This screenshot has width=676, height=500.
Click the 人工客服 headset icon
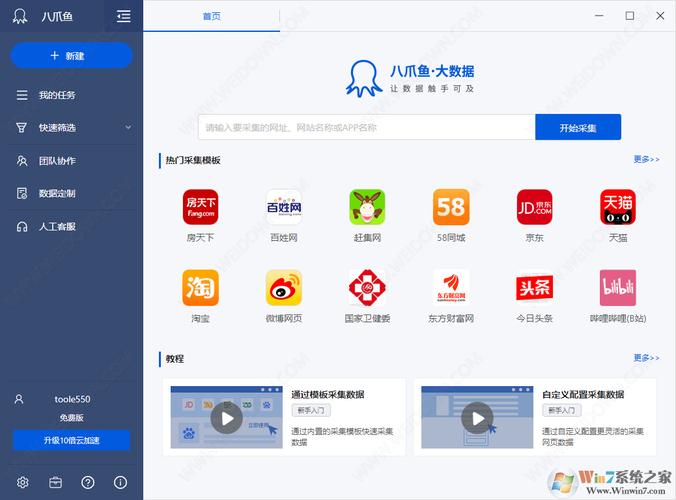point(22,227)
